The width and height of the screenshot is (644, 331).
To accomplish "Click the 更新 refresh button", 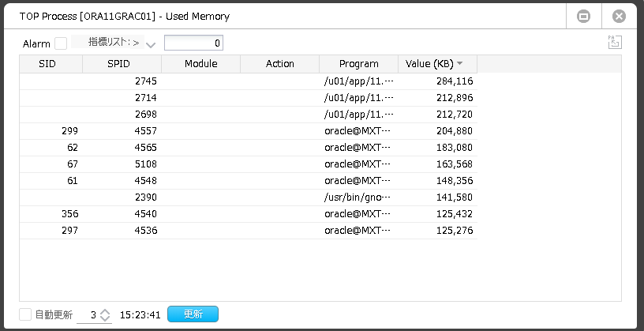I will (193, 314).
